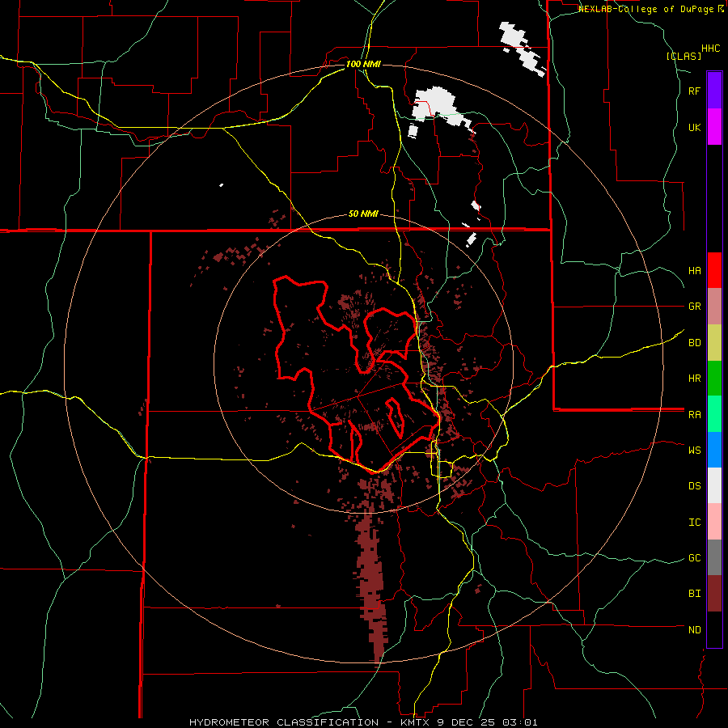728x728 pixels.
Task: Click the GR pink legend swatch
Action: pos(714,306)
